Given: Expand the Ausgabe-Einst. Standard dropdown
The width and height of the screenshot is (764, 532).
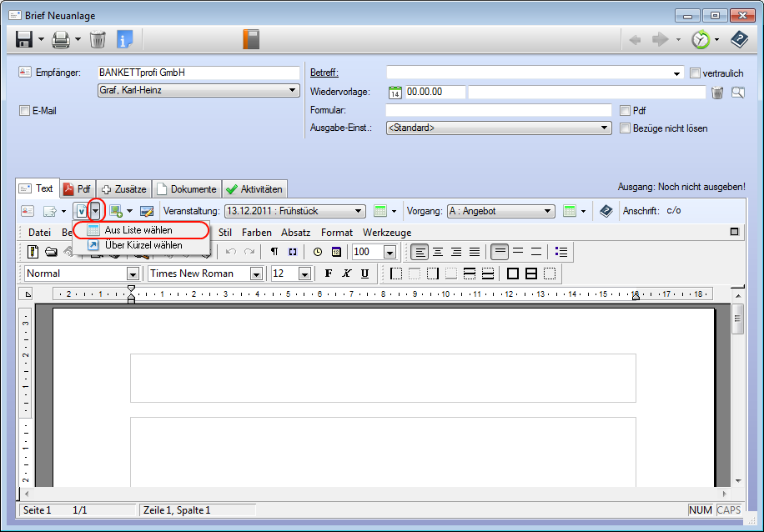Looking at the screenshot, I should tap(605, 128).
